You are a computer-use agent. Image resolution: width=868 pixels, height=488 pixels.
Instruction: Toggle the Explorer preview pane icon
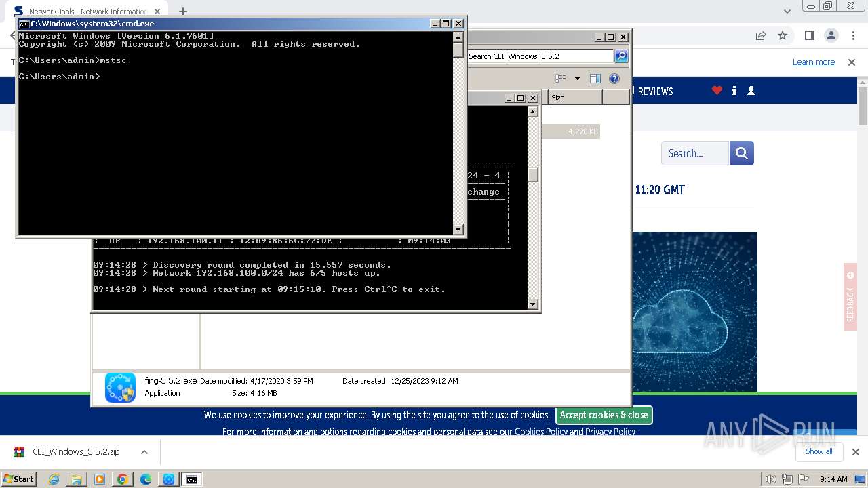[595, 79]
